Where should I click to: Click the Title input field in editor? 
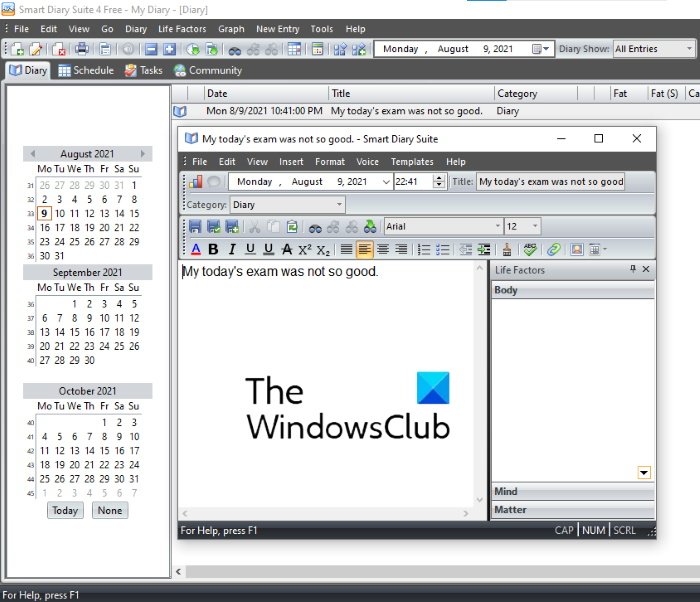click(x=550, y=182)
